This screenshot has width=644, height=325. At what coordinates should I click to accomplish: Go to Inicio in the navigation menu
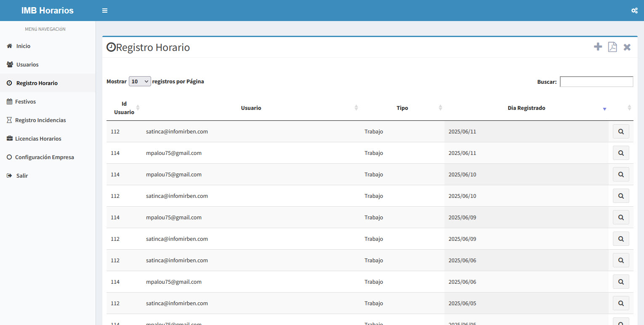[48, 46]
